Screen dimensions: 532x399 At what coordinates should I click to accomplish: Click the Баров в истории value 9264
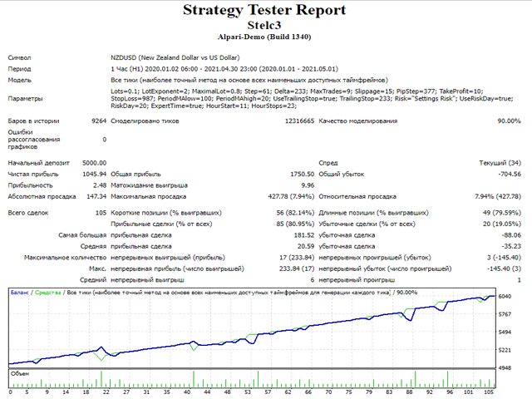coord(99,121)
